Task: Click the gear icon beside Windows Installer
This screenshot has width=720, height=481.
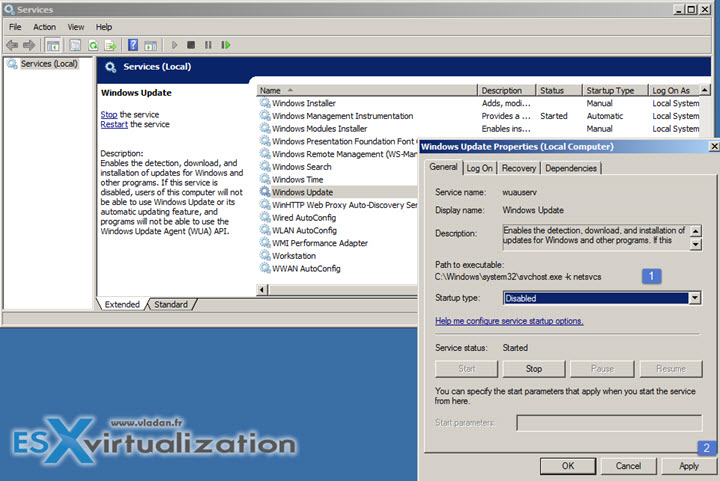Action: [265, 103]
